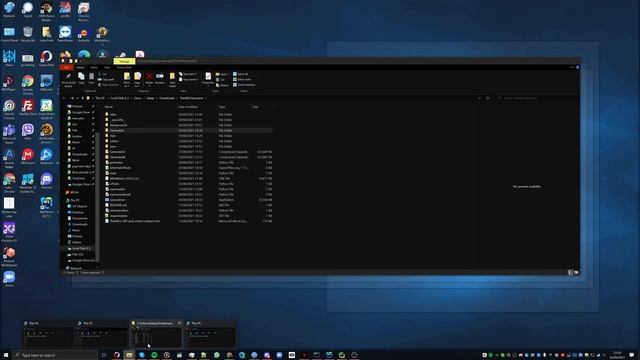Click the Windows Start button
The width and height of the screenshot is (640, 360).
click(x=6, y=355)
